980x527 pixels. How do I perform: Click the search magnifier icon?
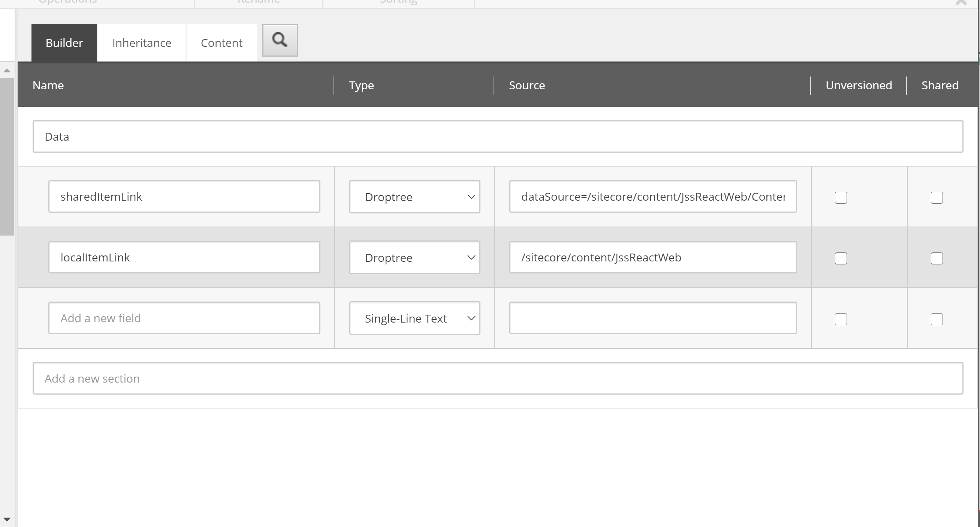280,40
